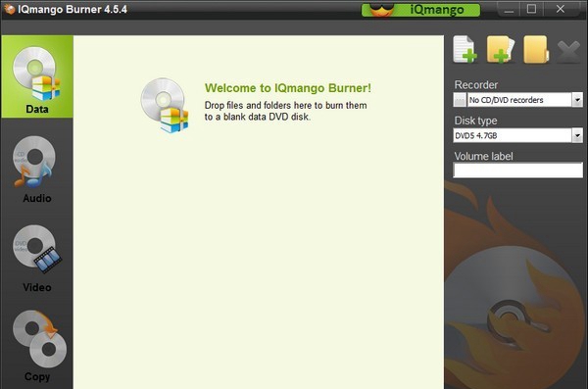Select the Data disc mode icon
The height and width of the screenshot is (389, 588).
click(37, 73)
